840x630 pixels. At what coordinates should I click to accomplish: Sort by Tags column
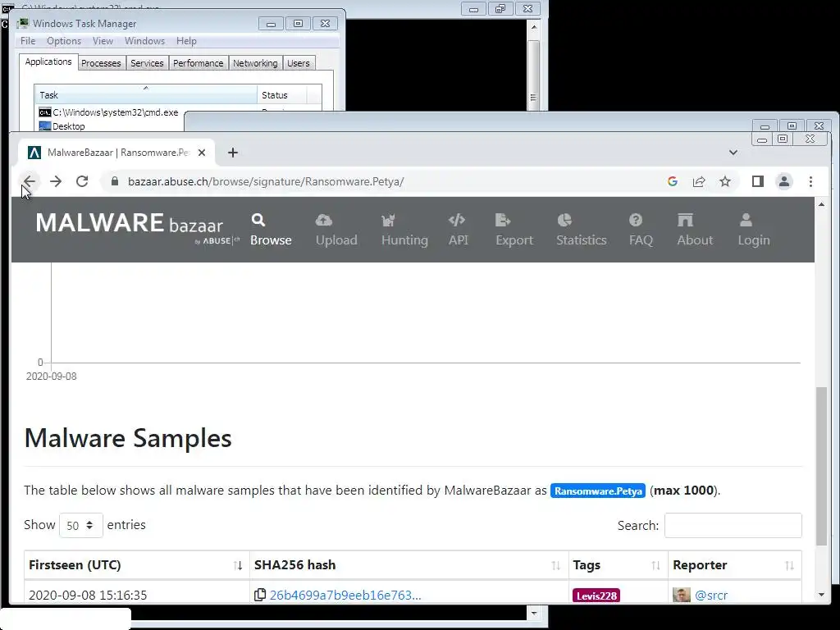(618, 565)
